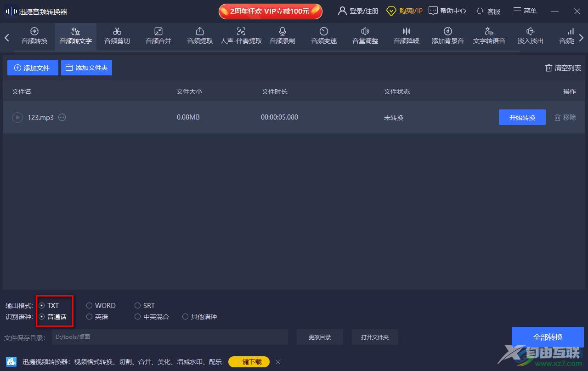Viewport: 588px width, 371px height.
Task: Start converting 123.mp3 with 开始转换
Action: click(x=522, y=117)
